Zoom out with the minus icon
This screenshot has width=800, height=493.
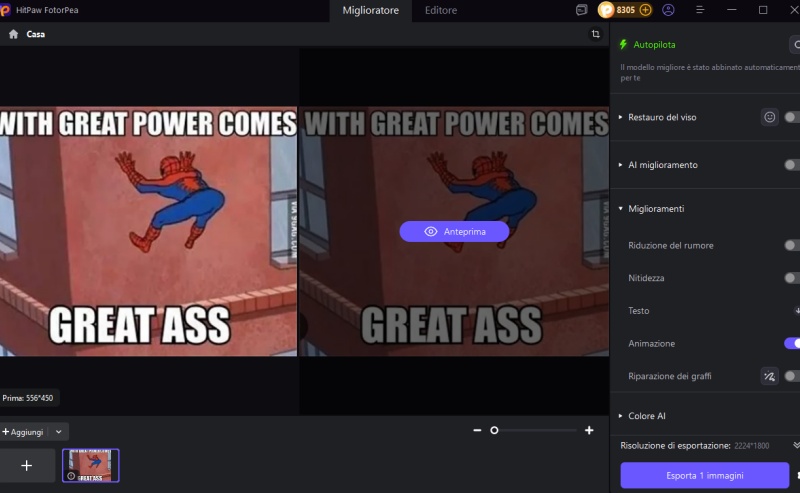(477, 430)
